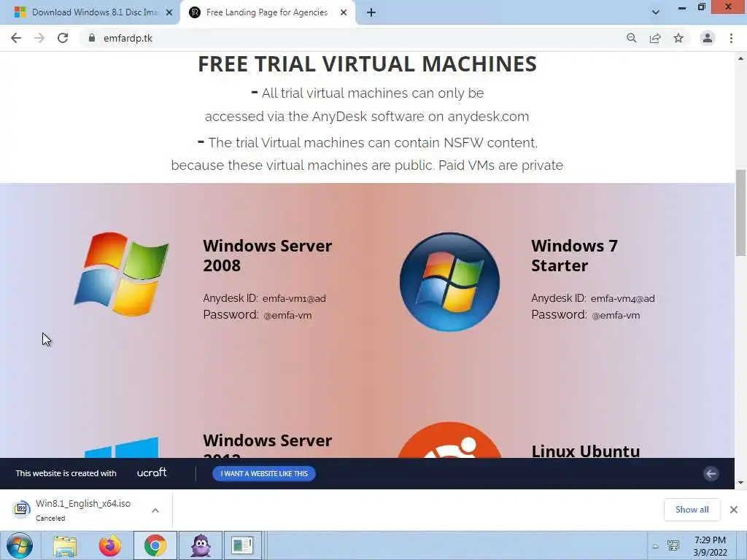The width and height of the screenshot is (747, 560).
Task: Launch Firefox from the taskbar
Action: pos(109,545)
